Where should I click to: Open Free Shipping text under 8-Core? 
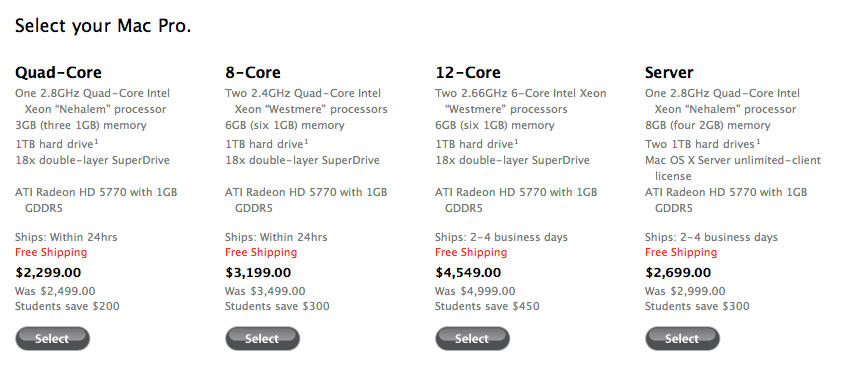pyautogui.click(x=261, y=252)
